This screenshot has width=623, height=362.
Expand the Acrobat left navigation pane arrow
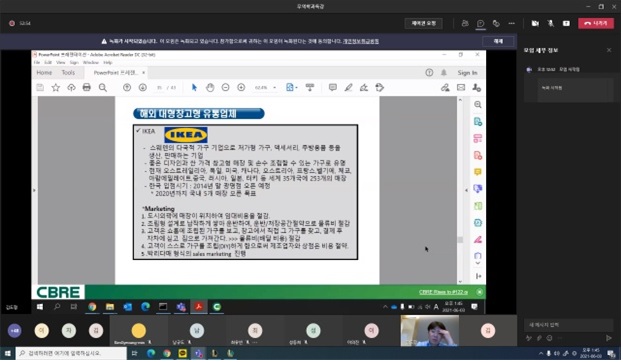34,190
